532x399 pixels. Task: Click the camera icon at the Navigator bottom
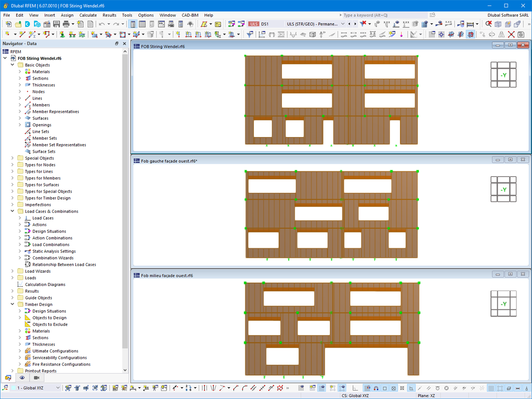[x=37, y=378]
